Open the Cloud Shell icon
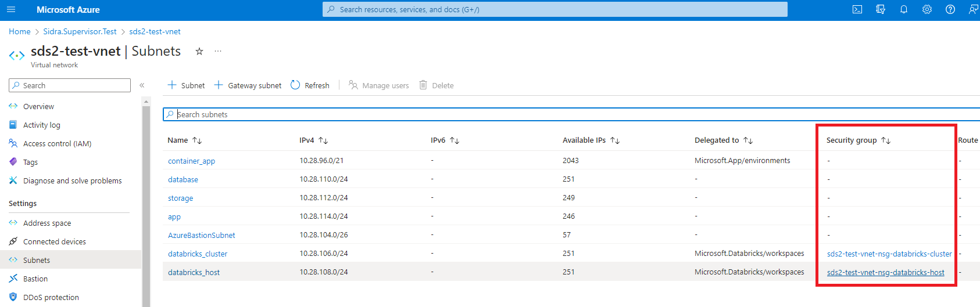The height and width of the screenshot is (307, 980). coord(857,9)
